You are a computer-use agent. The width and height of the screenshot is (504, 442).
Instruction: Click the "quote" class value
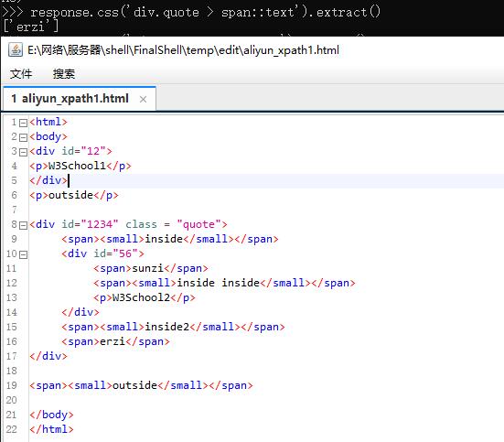pyautogui.click(x=199, y=224)
